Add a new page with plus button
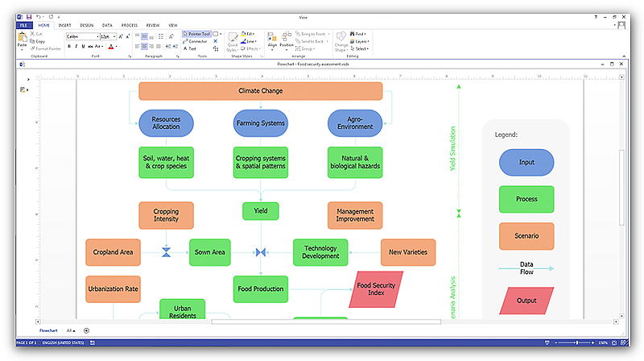 [86, 330]
